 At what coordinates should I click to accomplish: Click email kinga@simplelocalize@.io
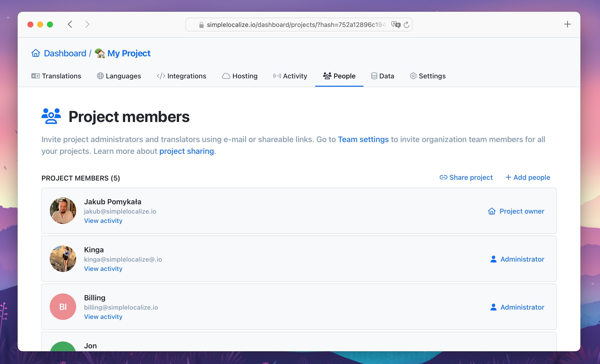(123, 259)
